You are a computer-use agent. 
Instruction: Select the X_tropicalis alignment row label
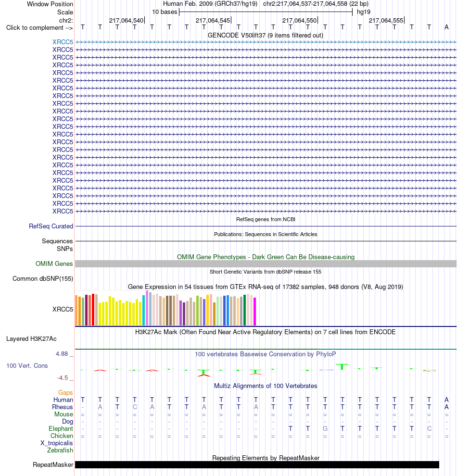click(57, 443)
